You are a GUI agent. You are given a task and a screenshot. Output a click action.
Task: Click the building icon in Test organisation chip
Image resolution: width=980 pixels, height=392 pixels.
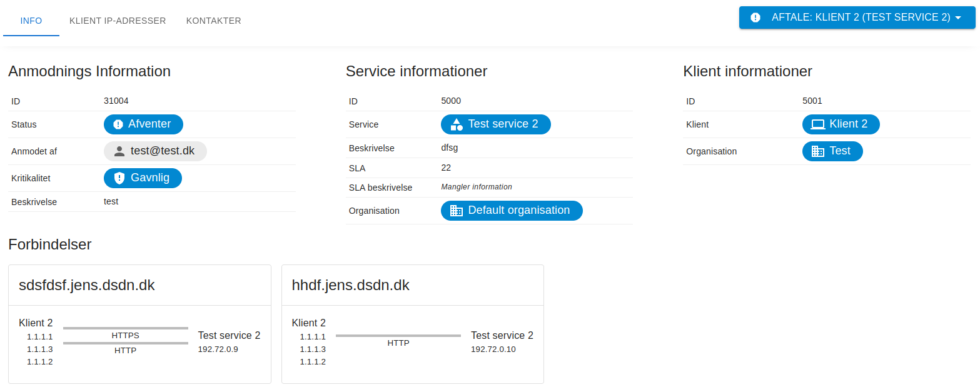[x=817, y=151]
